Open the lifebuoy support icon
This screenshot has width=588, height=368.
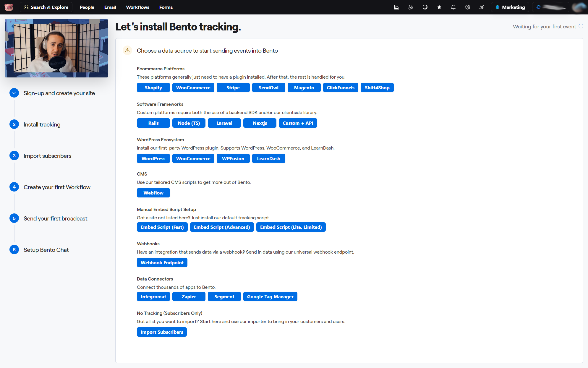(x=425, y=7)
